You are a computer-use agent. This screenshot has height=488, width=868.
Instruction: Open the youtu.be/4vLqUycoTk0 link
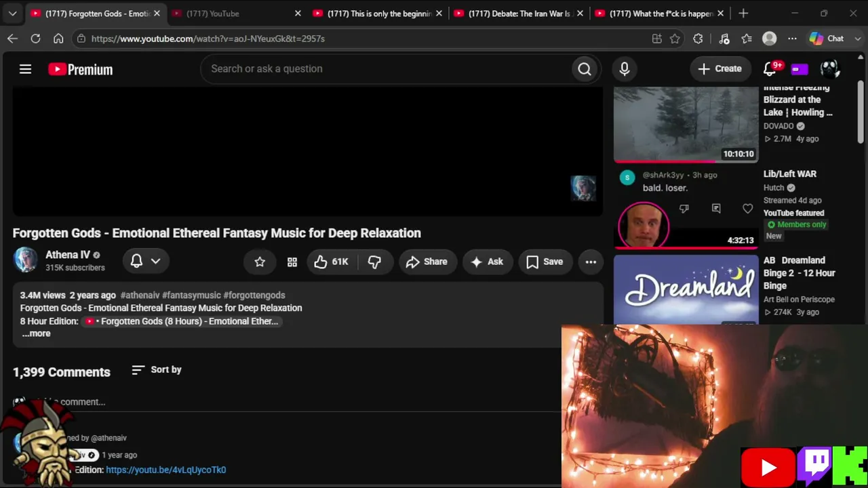[166, 470]
